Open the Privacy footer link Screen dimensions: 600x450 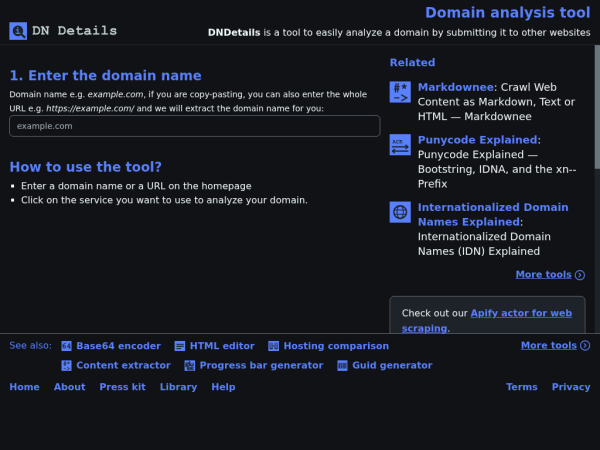(571, 387)
